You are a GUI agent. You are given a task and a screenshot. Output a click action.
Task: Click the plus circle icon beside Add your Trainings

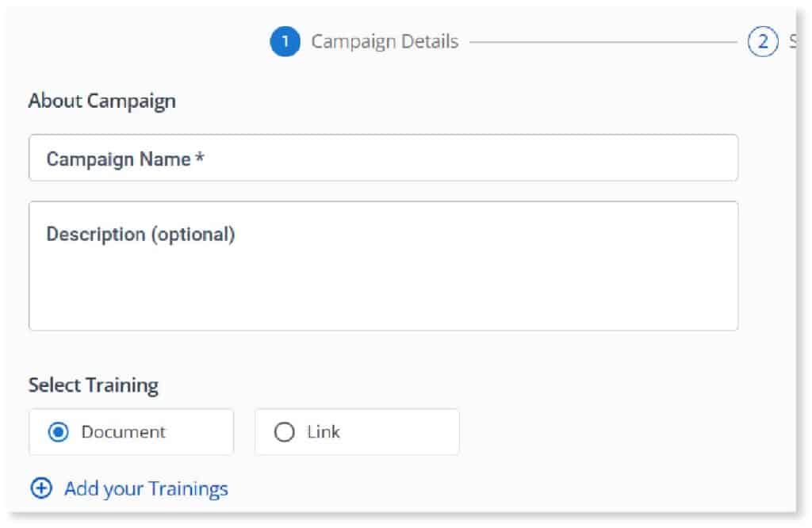(x=41, y=488)
